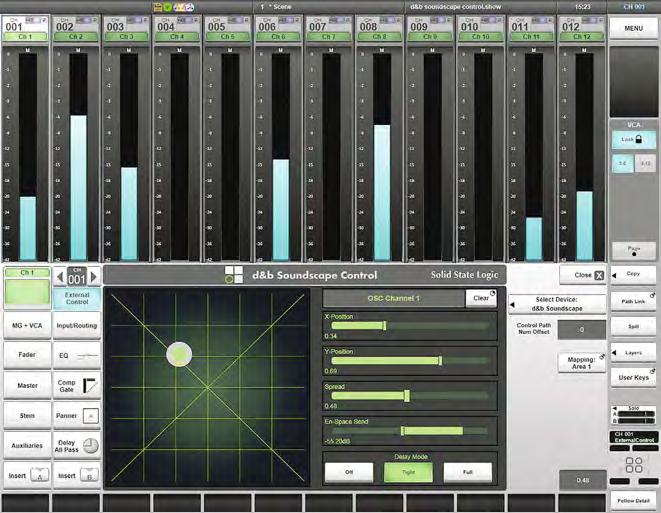Viewport: 661px width, 513px height.
Task: Toggle the External Control button
Action: pyautogui.click(x=77, y=298)
